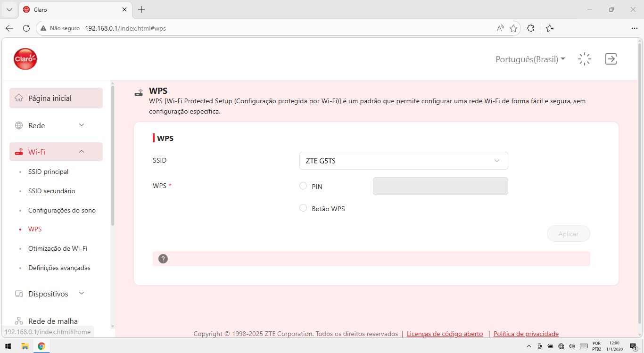The image size is (644, 353).
Task: Select the PIN radio option
Action: coord(303,186)
